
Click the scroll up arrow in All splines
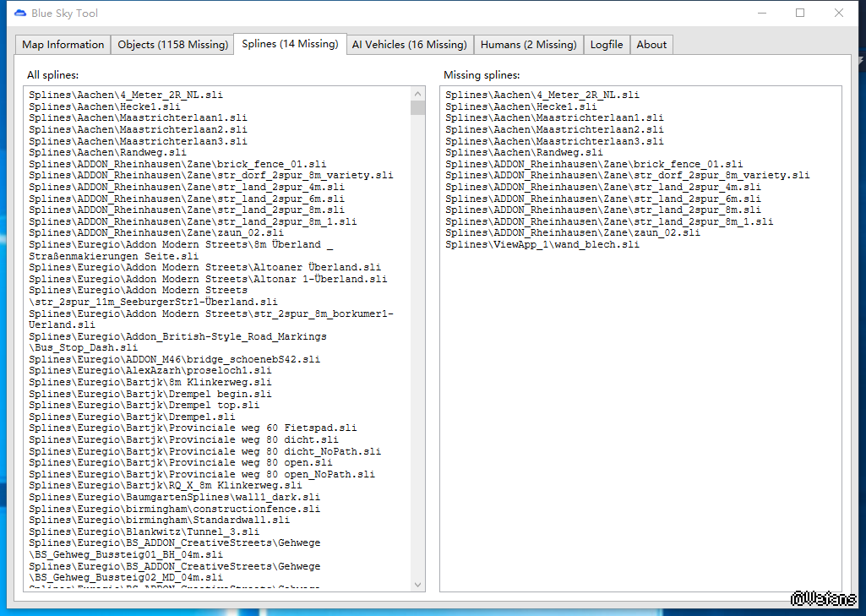(x=418, y=94)
